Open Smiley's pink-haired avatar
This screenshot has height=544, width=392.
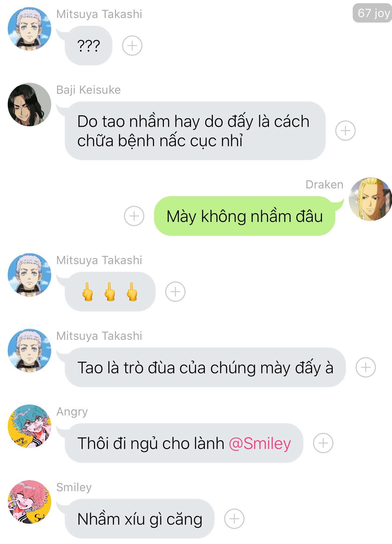point(29,502)
